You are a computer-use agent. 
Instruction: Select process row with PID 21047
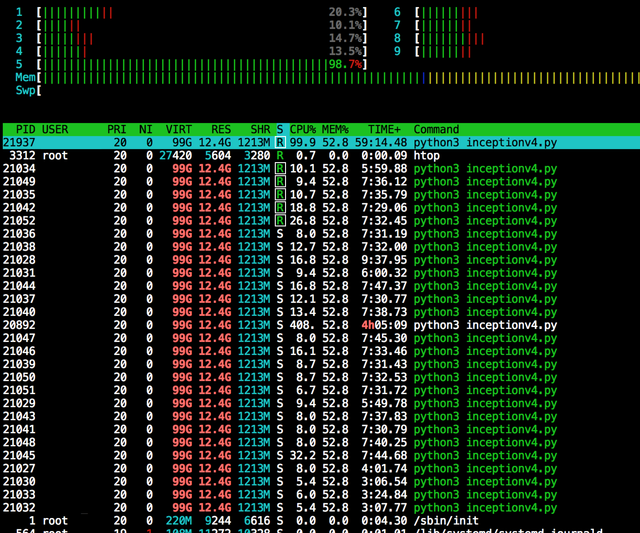coord(320,338)
